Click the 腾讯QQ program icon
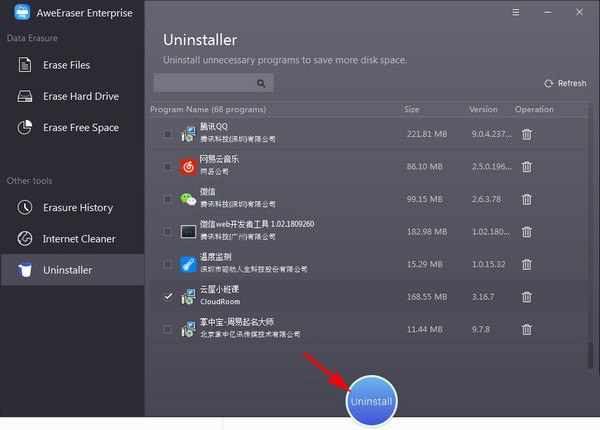 point(188,134)
